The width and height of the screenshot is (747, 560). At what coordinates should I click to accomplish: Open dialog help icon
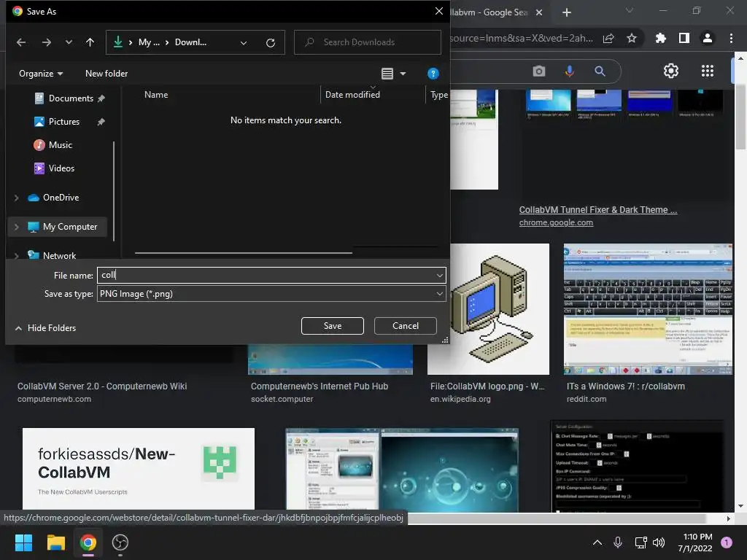point(433,74)
